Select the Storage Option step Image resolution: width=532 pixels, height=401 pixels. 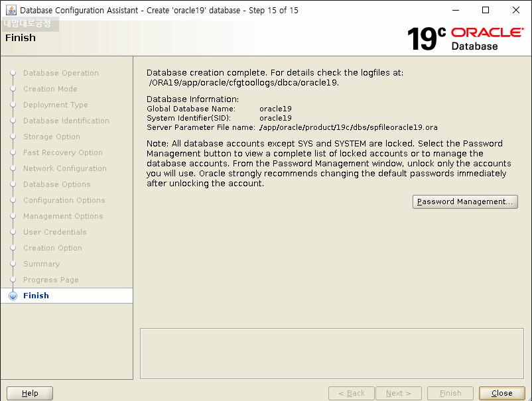52,137
